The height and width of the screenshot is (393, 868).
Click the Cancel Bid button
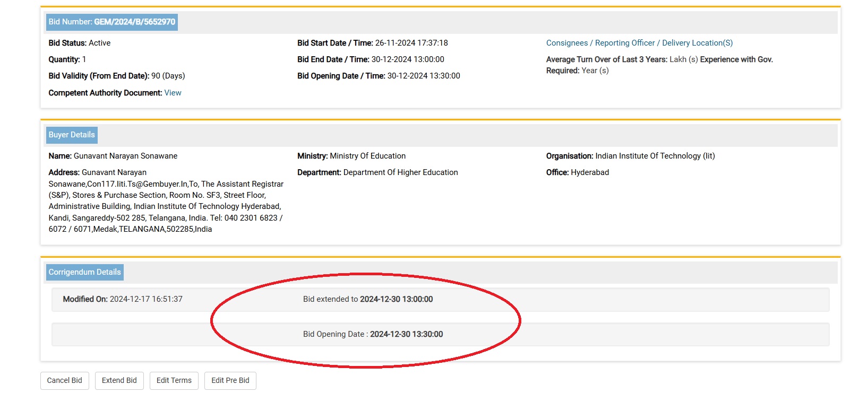(x=64, y=380)
